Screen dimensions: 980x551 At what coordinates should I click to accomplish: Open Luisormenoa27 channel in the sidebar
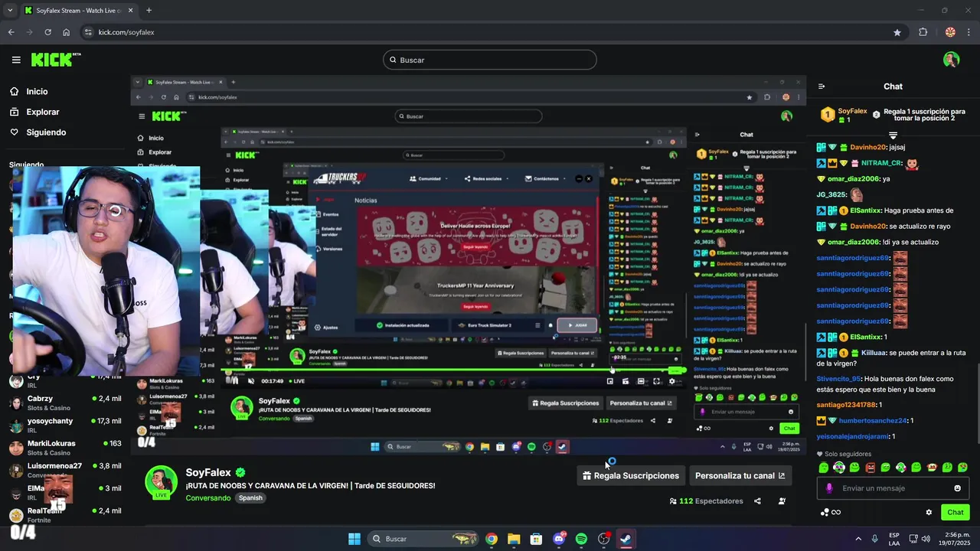tap(65, 470)
